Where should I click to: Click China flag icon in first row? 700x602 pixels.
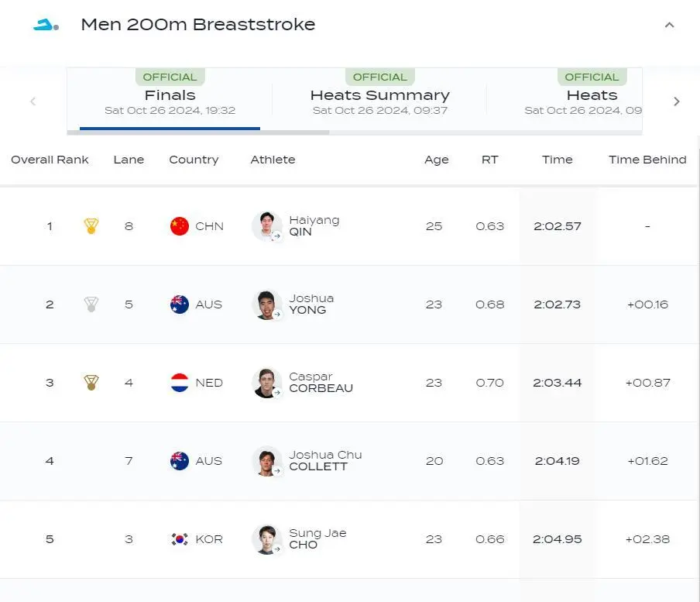pyautogui.click(x=180, y=226)
